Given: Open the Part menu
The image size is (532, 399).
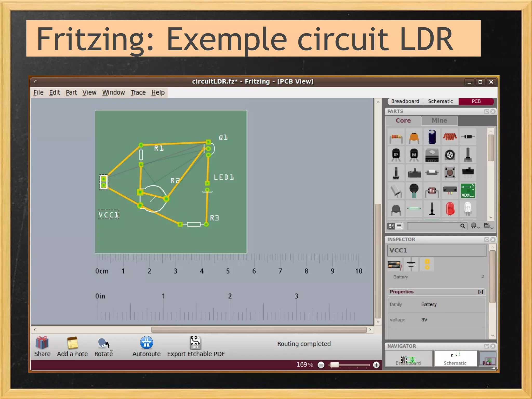Looking at the screenshot, I should click(71, 92).
